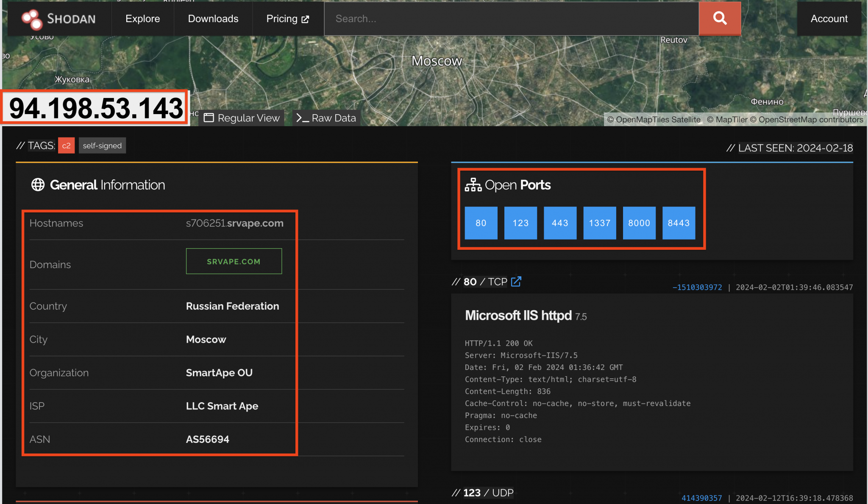This screenshot has height=504, width=868.
Task: Open details for port 1337
Action: [599, 222]
